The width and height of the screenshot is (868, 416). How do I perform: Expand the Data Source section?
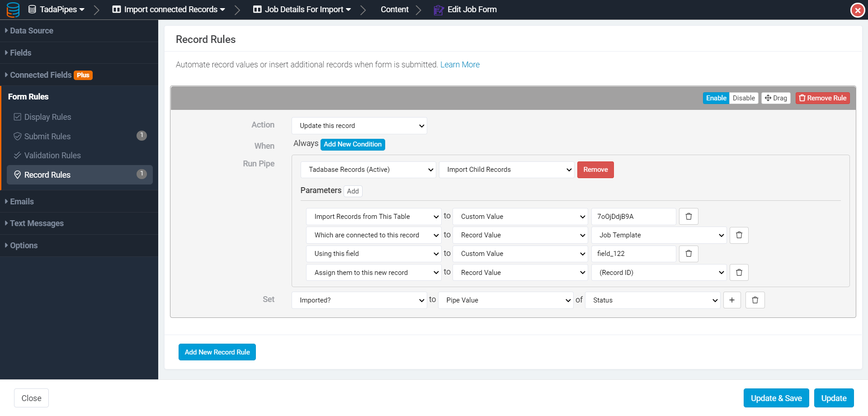[79, 31]
